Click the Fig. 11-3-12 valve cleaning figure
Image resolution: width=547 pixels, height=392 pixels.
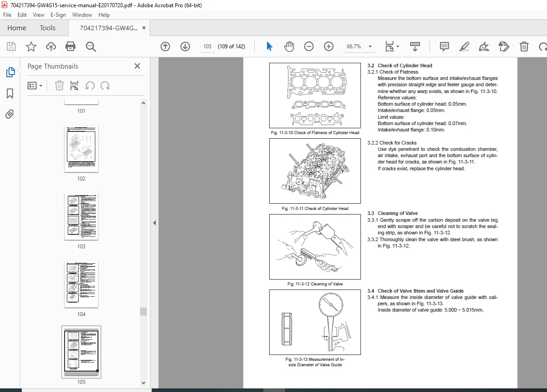pos(315,247)
